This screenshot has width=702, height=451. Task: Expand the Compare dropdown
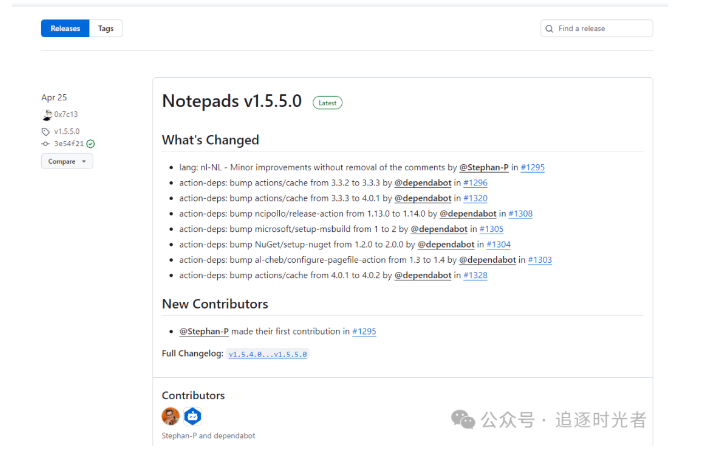pyautogui.click(x=67, y=161)
